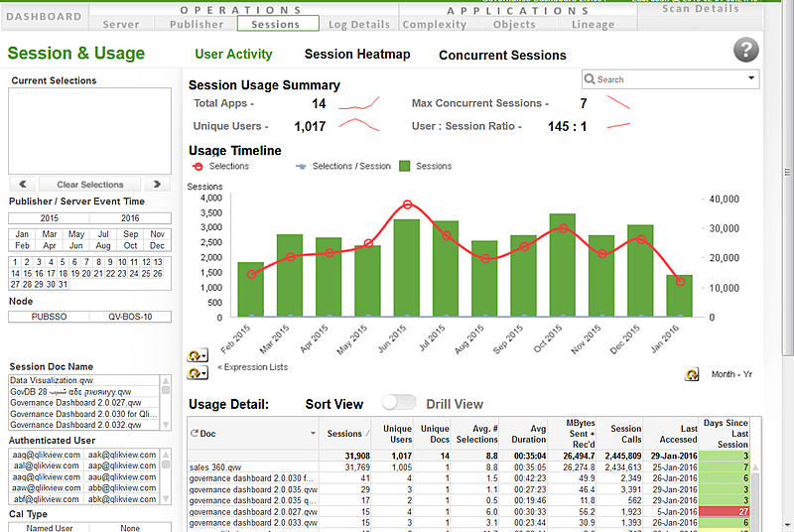This screenshot has height=532, width=794.
Task: Click the cycle icon in Doc column header
Action: tap(194, 434)
